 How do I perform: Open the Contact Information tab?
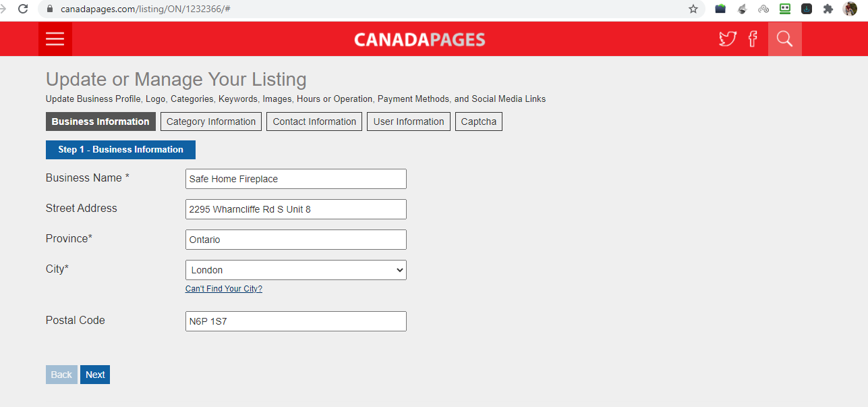click(314, 121)
